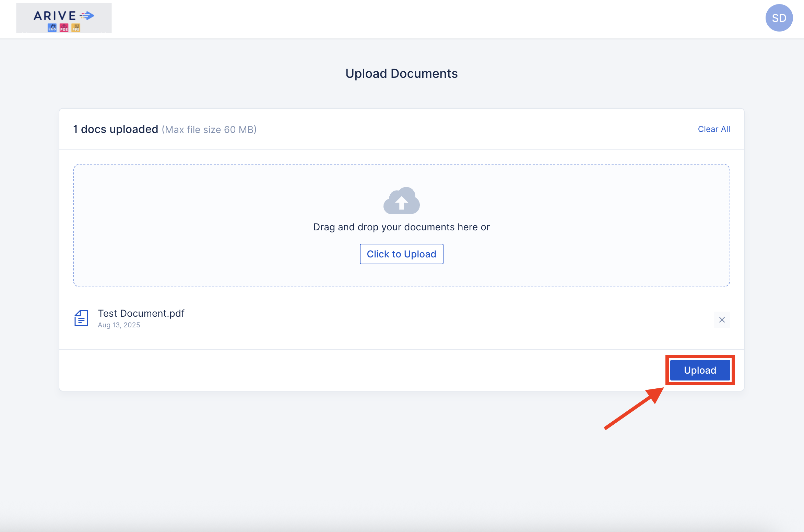Click the Max file size 60 MB note
The image size is (804, 532).
pos(209,130)
